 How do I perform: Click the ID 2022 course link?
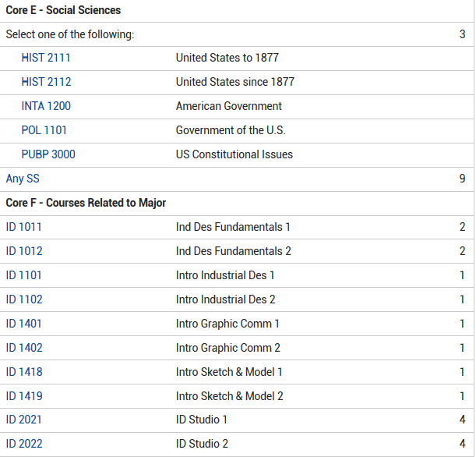[24, 444]
